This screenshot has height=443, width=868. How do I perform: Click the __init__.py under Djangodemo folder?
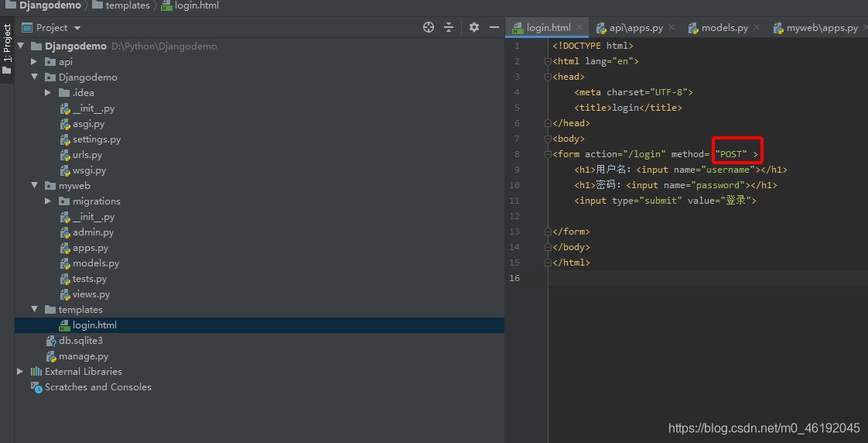[x=94, y=108]
